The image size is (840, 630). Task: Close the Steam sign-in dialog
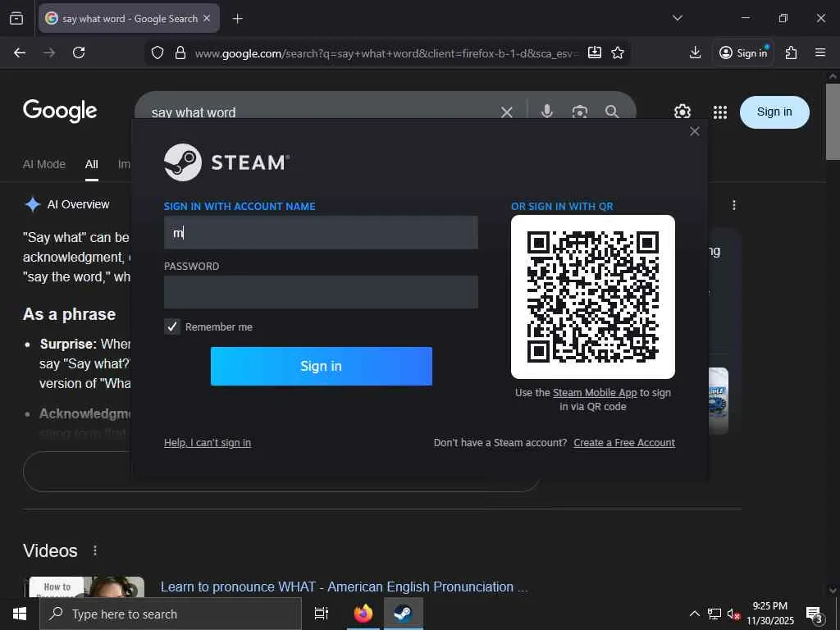point(694,131)
